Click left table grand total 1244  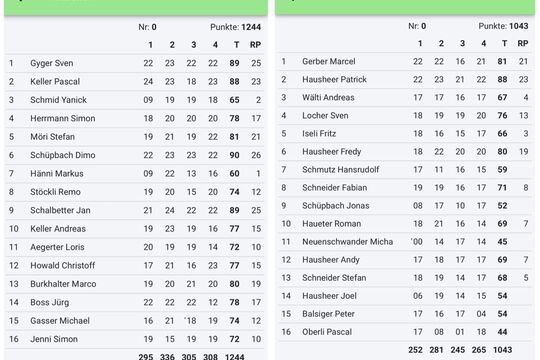[x=235, y=357]
